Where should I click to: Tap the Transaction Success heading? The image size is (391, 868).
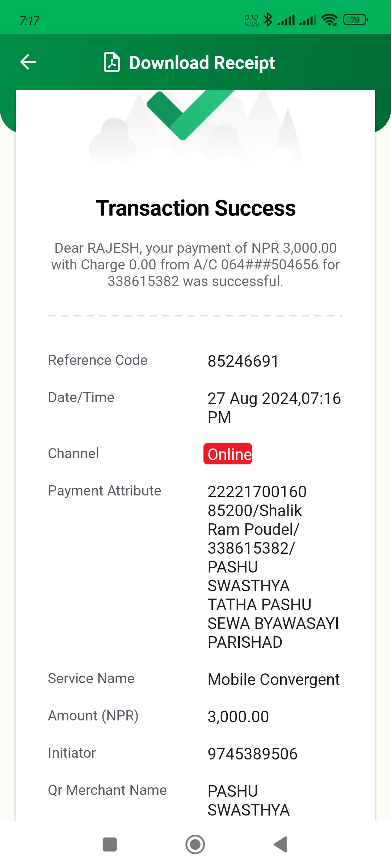tap(195, 208)
